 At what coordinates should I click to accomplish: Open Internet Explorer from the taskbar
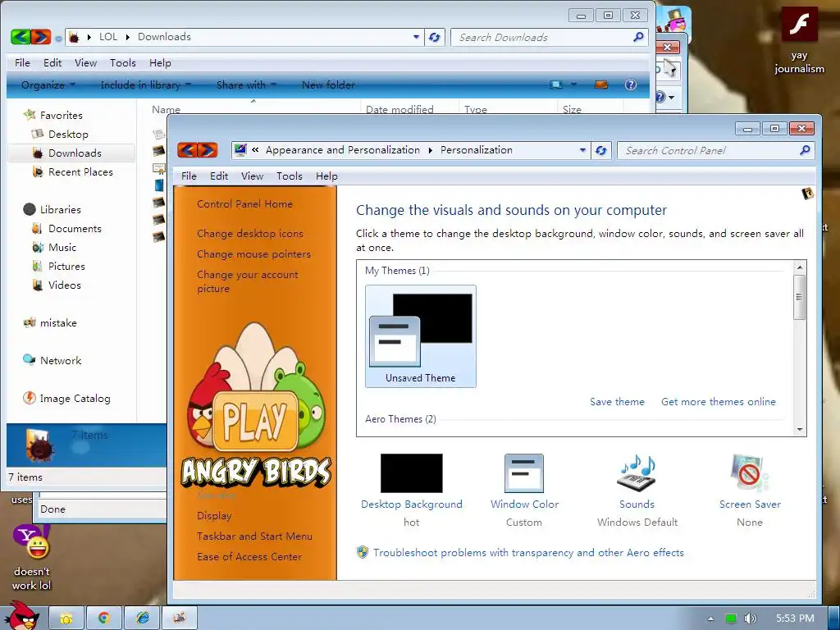(142, 619)
